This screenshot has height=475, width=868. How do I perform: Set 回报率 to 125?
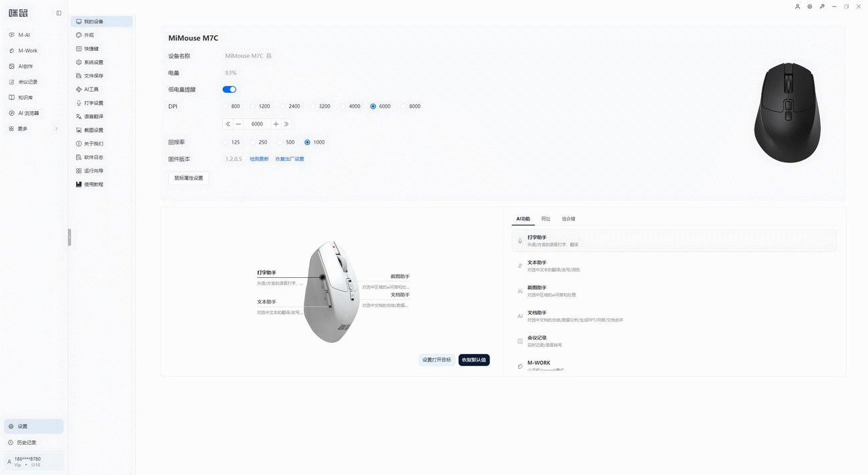(x=226, y=142)
